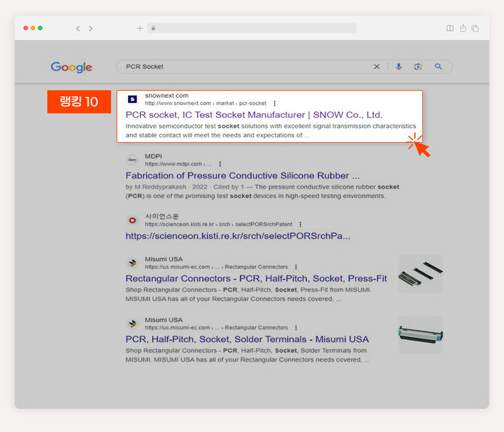Clear the search query with X
The image size is (504, 432).
[377, 67]
